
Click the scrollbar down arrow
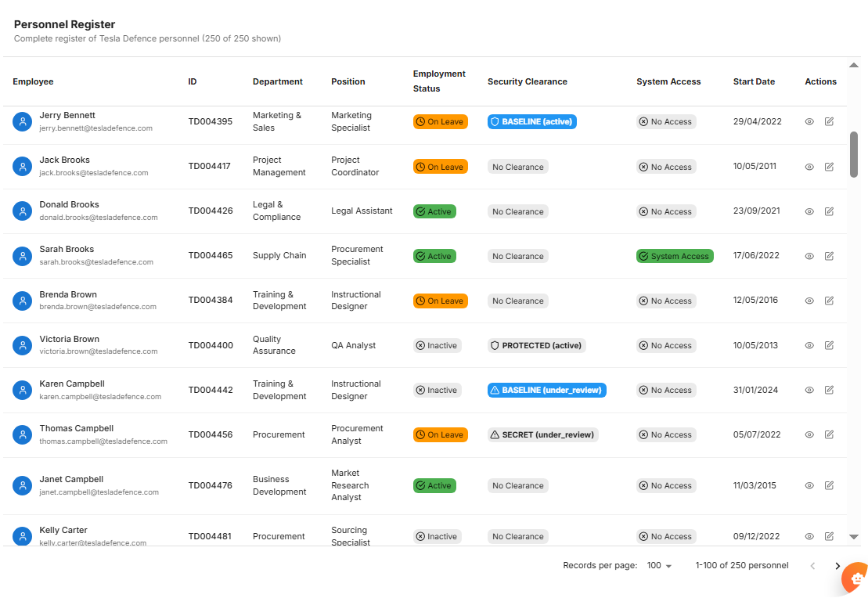click(x=854, y=536)
